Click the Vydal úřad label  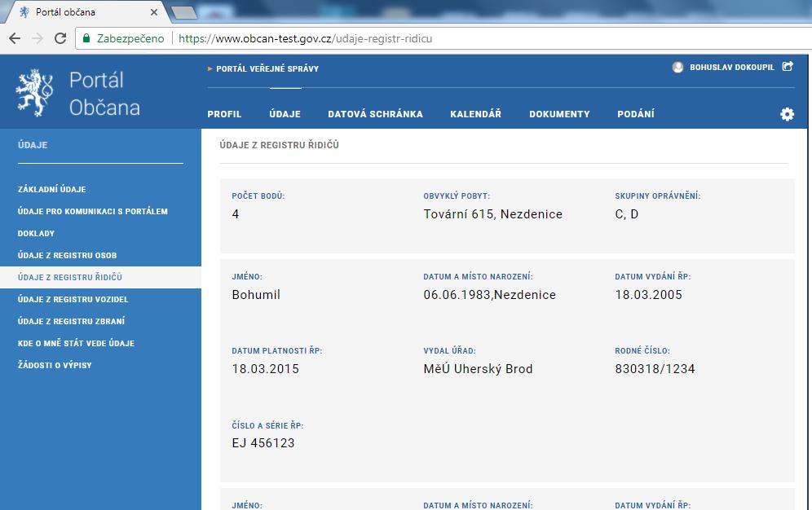pos(449,350)
